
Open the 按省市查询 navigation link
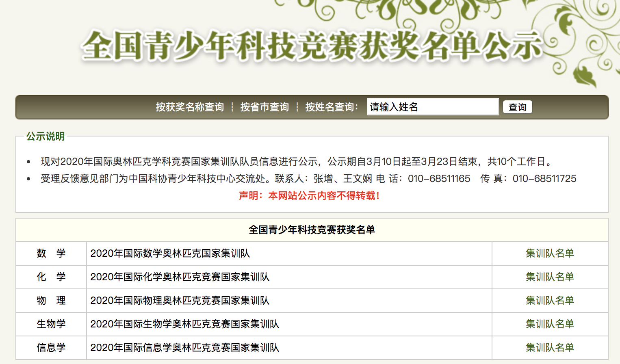264,107
